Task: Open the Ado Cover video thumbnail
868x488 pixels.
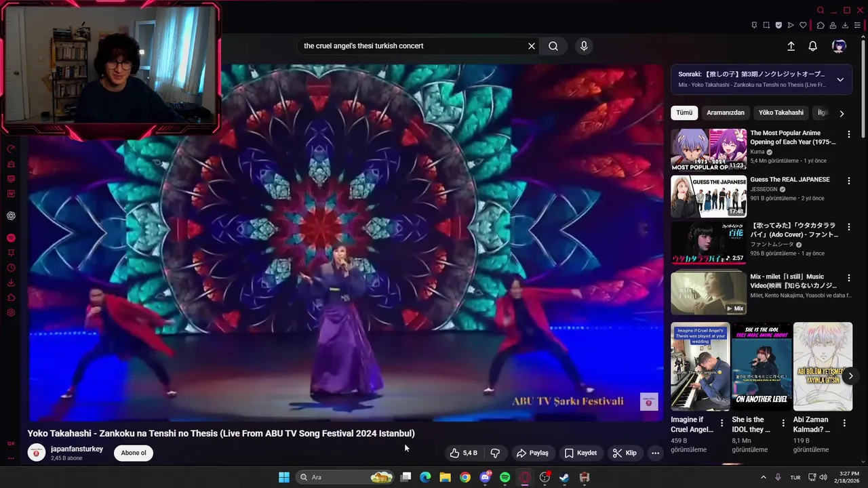Action: [x=709, y=243]
